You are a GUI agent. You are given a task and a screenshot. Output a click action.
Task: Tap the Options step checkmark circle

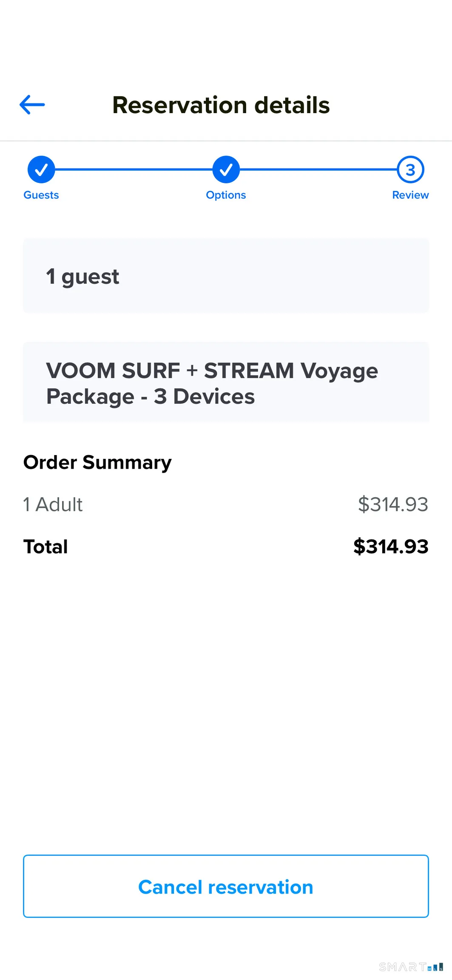tap(226, 169)
